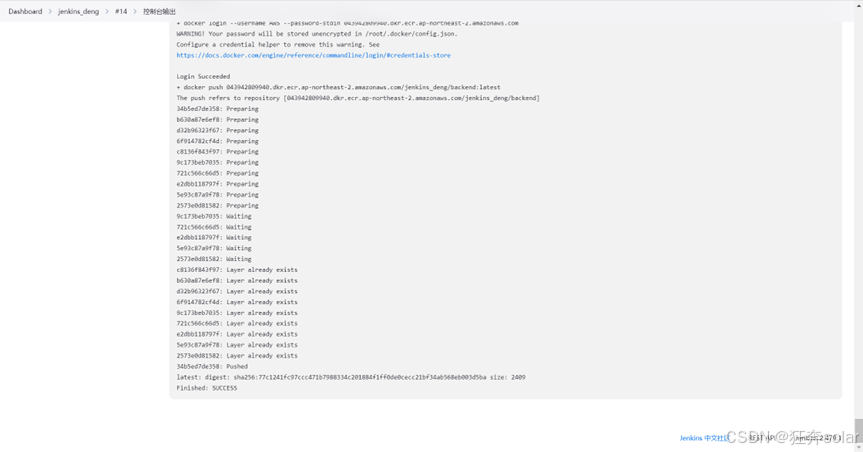Select '9c173beb7035: Waiting' row
The width and height of the screenshot is (863, 452).
point(214,216)
